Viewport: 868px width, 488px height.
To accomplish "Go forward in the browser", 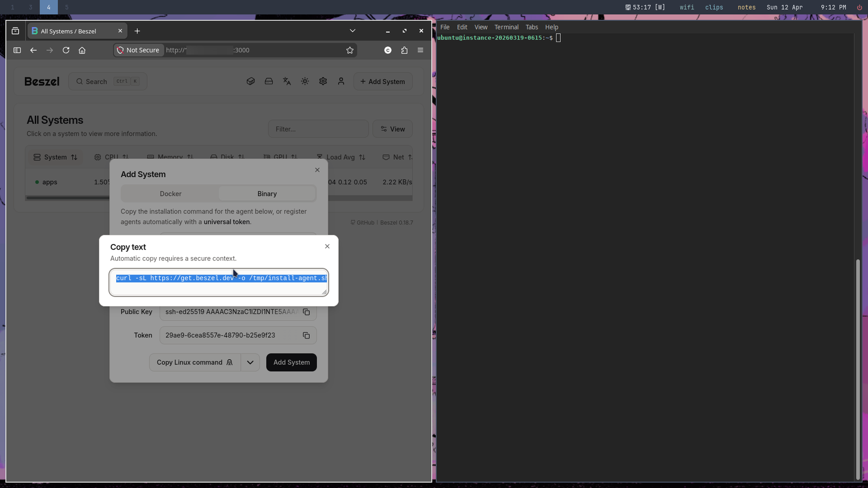I will tap(49, 50).
